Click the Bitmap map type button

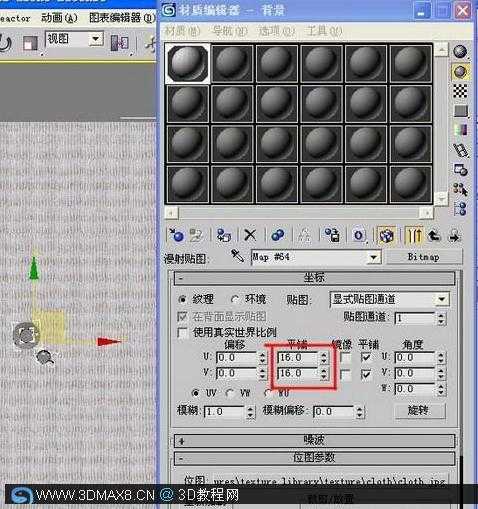click(424, 257)
